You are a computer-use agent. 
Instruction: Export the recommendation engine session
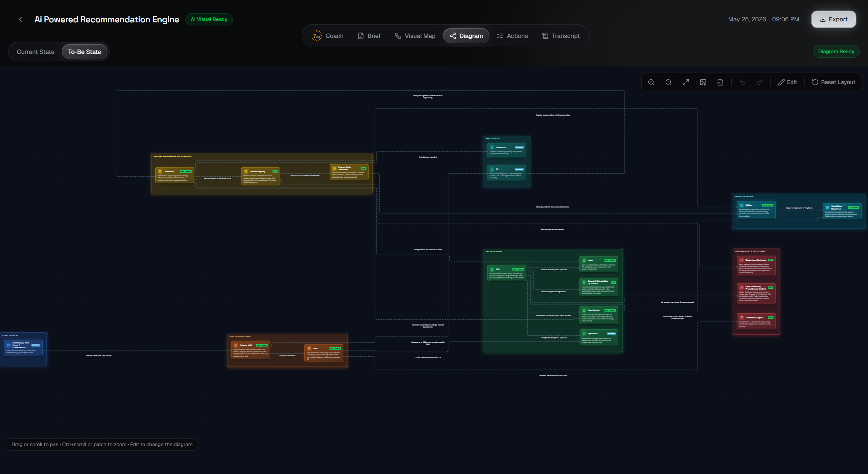833,19
